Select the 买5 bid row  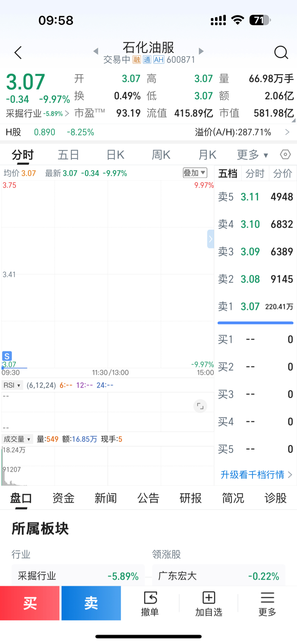tap(256, 449)
